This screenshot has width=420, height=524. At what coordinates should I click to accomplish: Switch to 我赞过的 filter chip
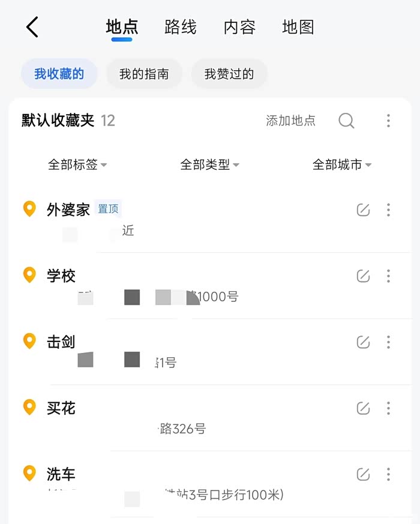(229, 74)
